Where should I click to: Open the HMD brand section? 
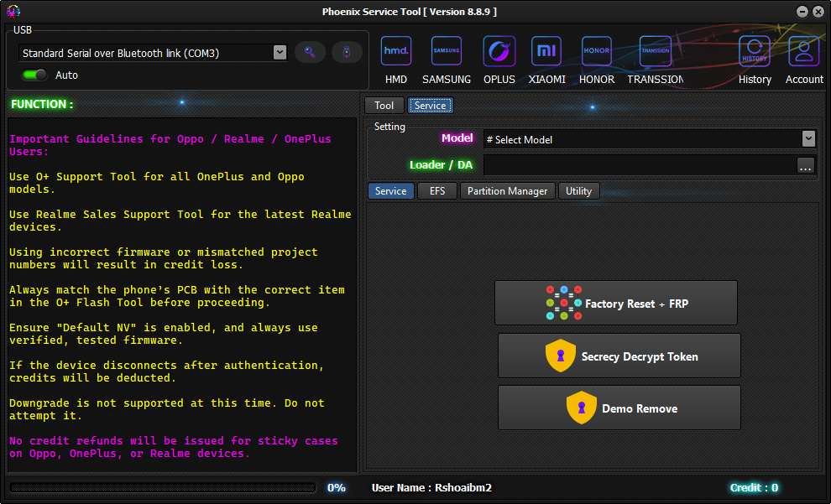coord(396,60)
